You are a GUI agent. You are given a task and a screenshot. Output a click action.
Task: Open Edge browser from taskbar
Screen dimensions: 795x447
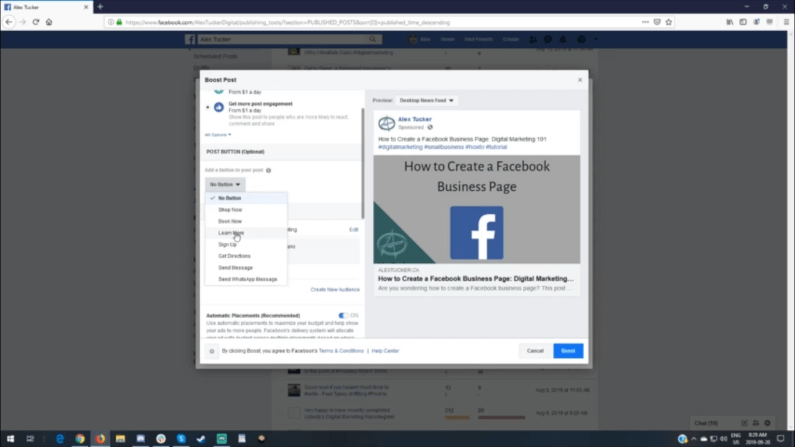(60, 438)
